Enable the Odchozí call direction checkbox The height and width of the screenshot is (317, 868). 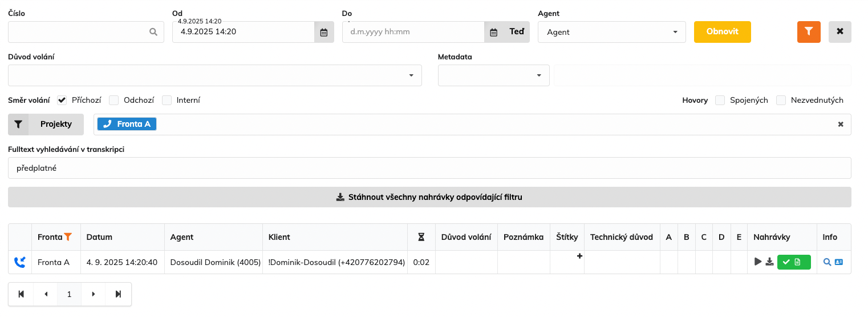coord(114,101)
